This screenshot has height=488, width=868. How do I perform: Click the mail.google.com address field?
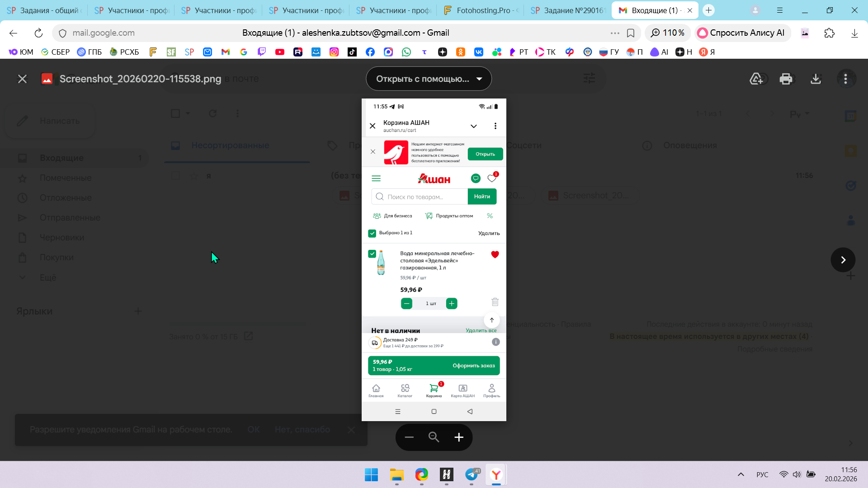pos(104,33)
